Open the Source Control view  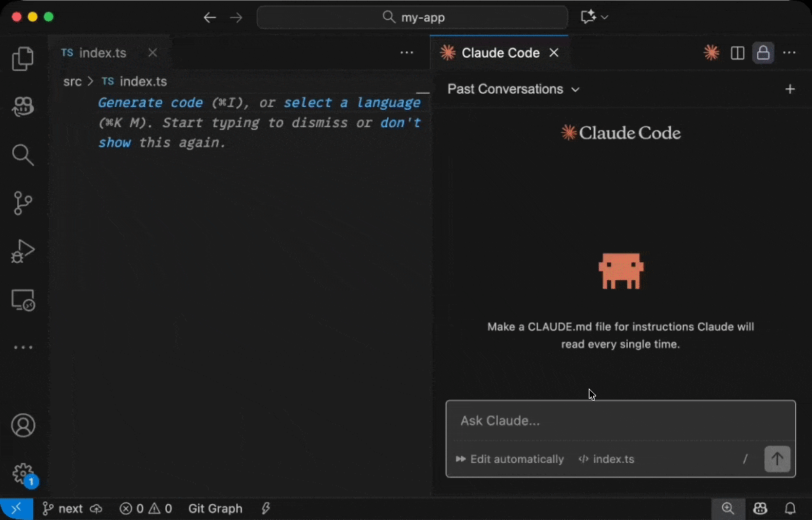tap(23, 204)
